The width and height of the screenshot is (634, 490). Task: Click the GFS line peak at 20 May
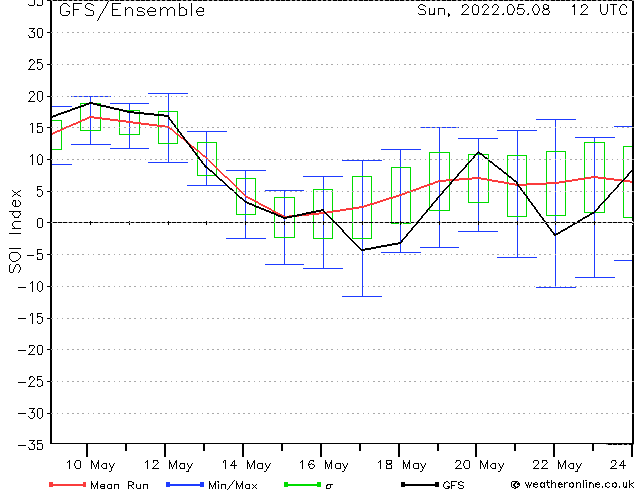click(x=478, y=152)
